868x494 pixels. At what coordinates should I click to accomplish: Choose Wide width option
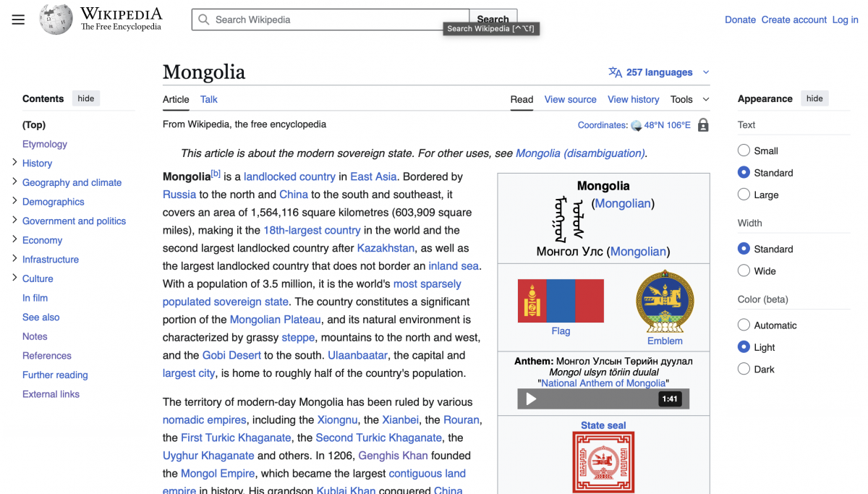point(744,271)
